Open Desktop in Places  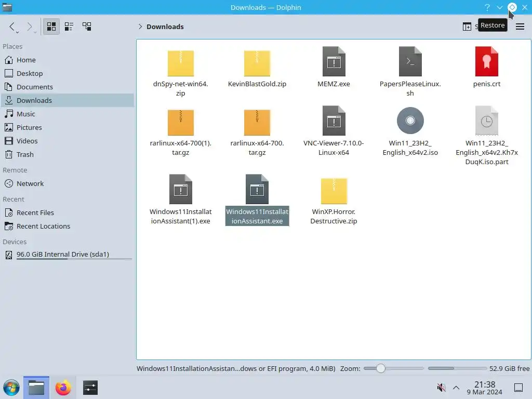68,73
